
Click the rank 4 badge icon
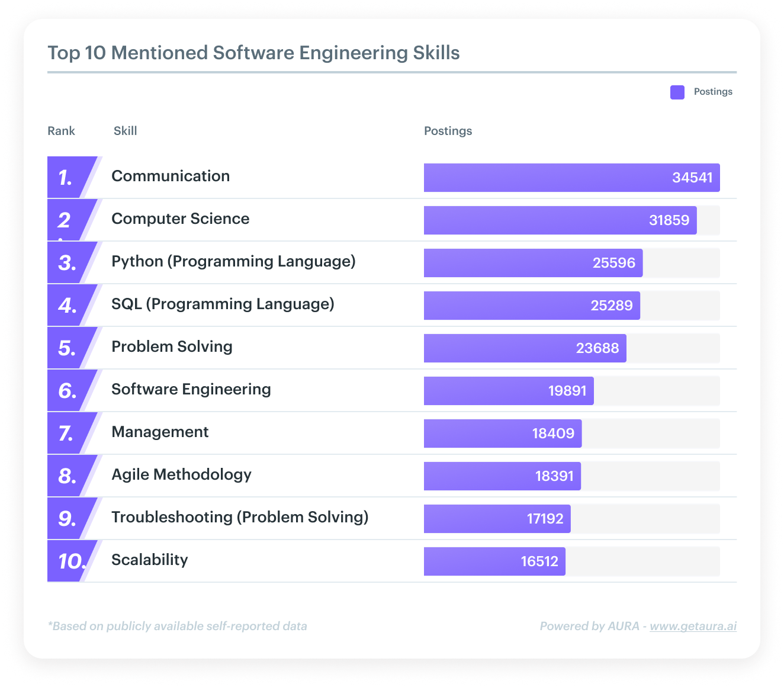pyautogui.click(x=70, y=305)
